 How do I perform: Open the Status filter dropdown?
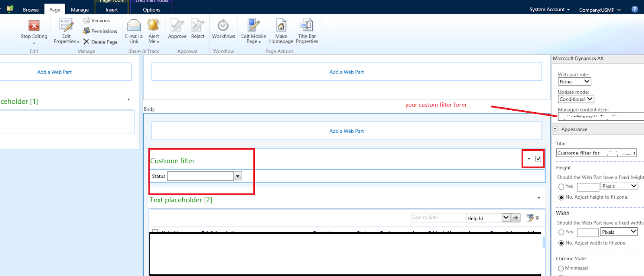tap(238, 176)
